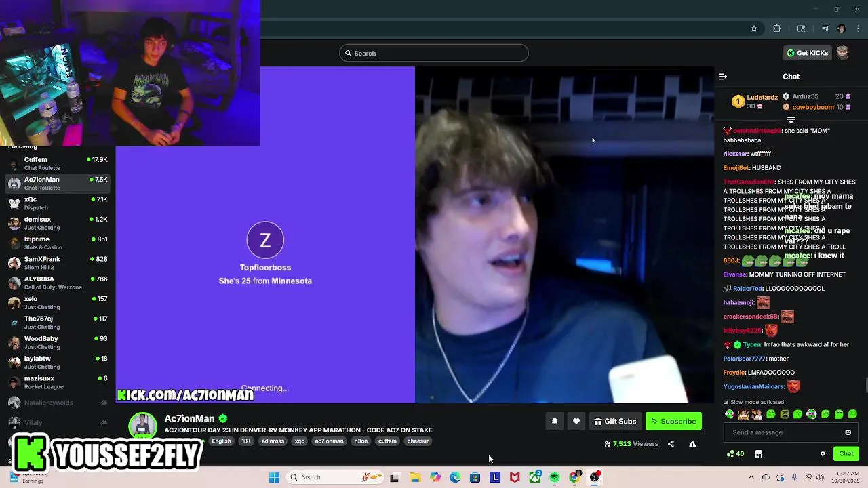Open laylabtw channel in the sidebar
The image size is (868, 488).
[58, 362]
